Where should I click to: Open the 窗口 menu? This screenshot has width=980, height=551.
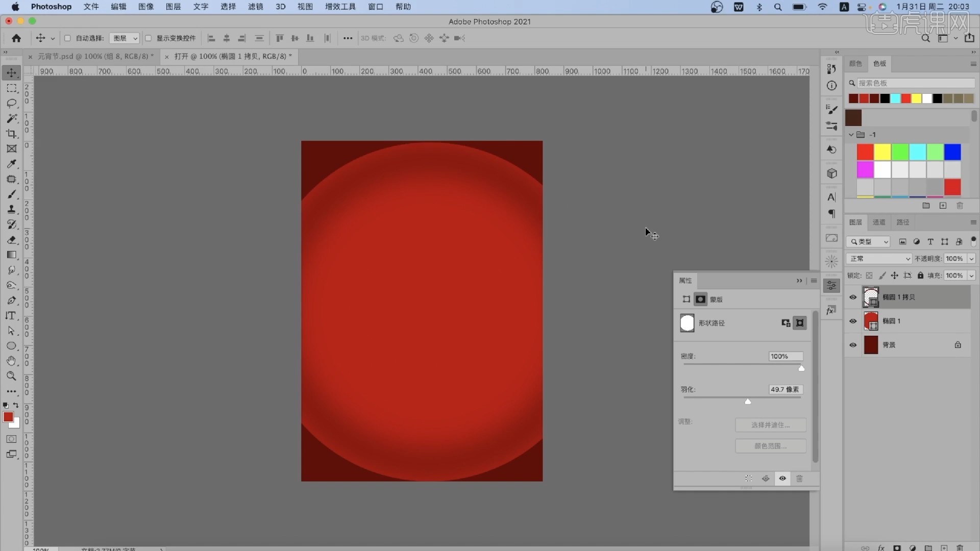pos(375,7)
